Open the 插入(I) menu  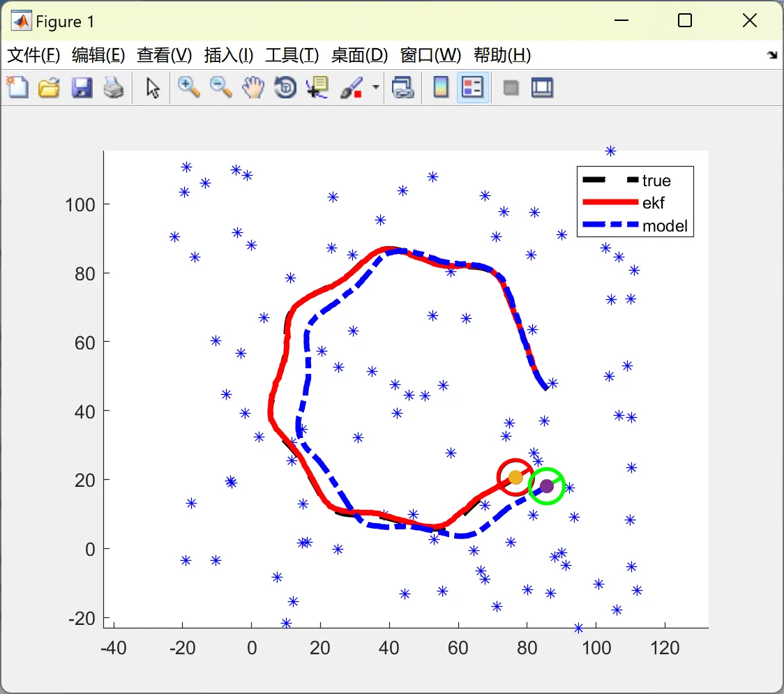(229, 55)
